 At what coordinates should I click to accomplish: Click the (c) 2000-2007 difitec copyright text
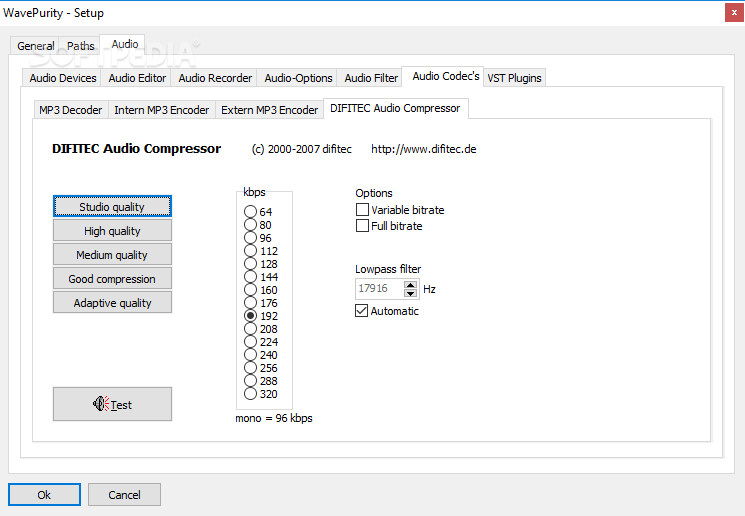[x=302, y=149]
